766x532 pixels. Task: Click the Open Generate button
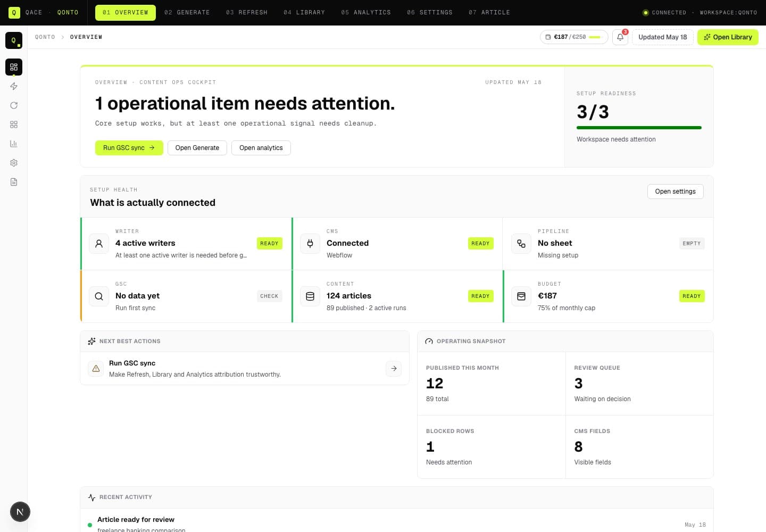(197, 148)
